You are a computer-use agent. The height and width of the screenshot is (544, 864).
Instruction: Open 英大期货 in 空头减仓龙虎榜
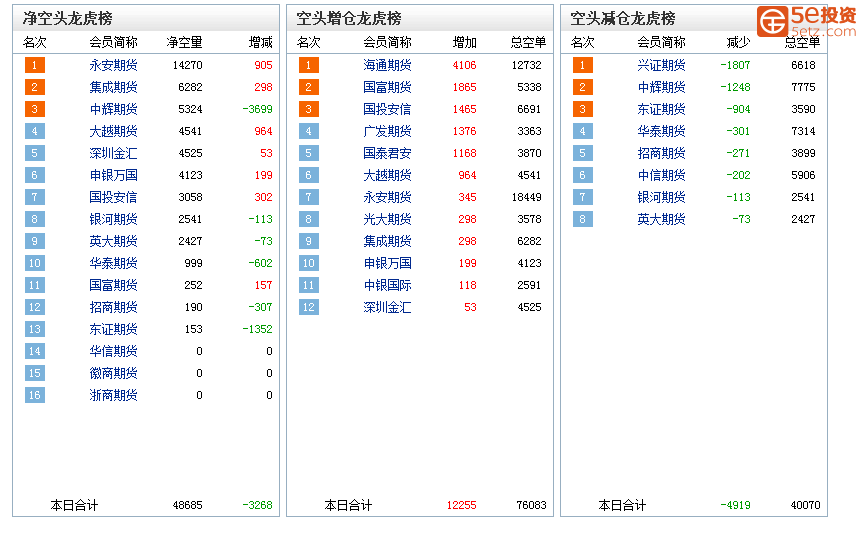pos(661,219)
